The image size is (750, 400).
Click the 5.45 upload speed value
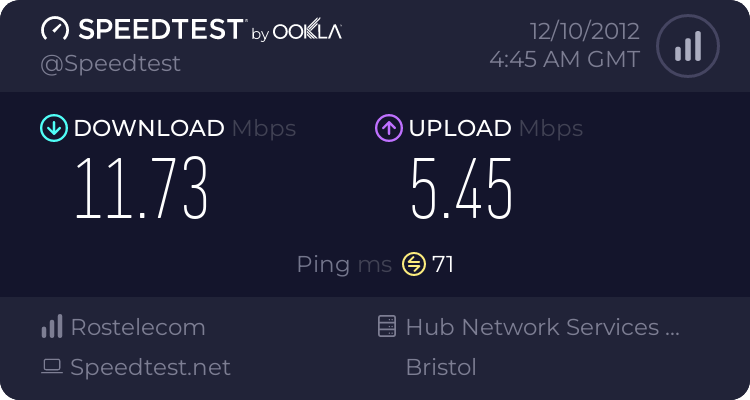point(462,188)
